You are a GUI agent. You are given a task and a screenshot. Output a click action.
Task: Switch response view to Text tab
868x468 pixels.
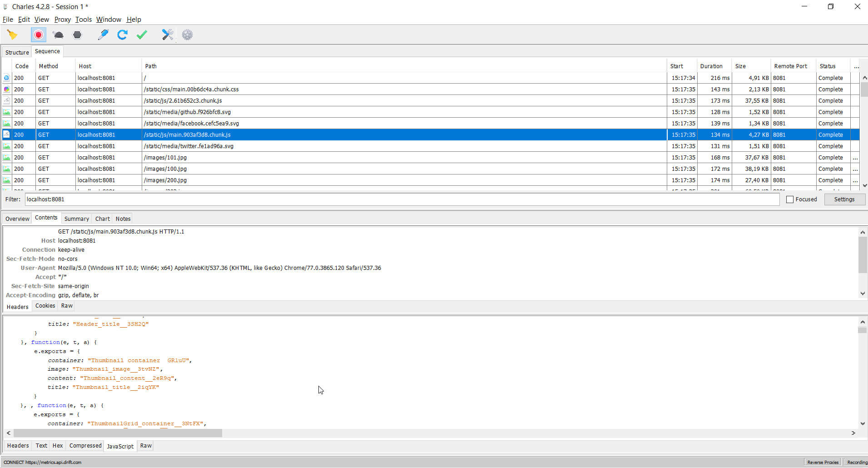point(41,446)
